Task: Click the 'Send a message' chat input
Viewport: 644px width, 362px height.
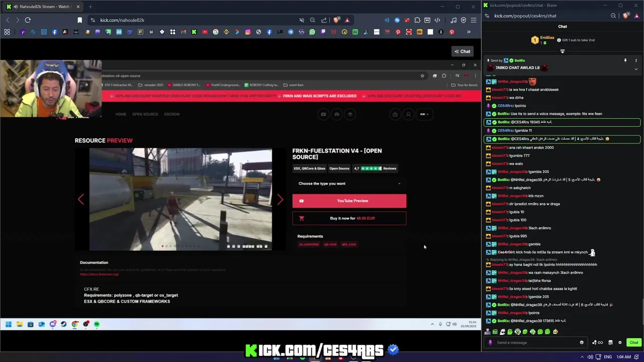Action: (x=536, y=342)
